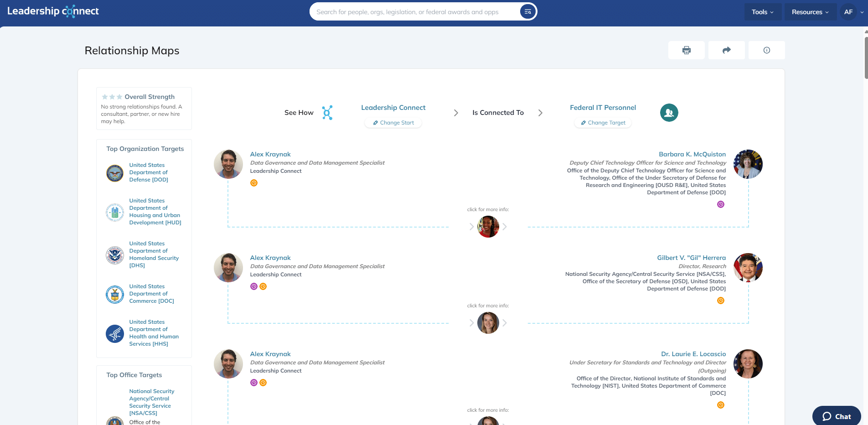
Task: Click Gilbert Herrera's photo
Action: tap(748, 268)
